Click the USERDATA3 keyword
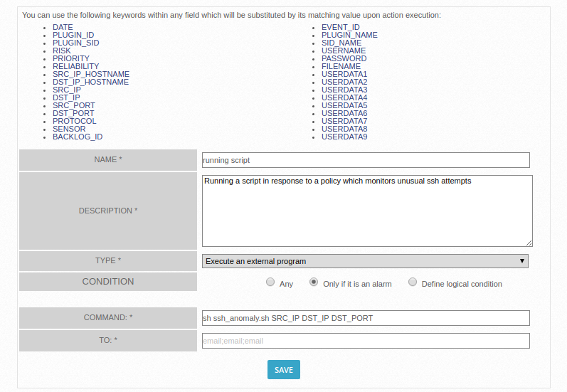This screenshot has height=392, width=567. (344, 90)
